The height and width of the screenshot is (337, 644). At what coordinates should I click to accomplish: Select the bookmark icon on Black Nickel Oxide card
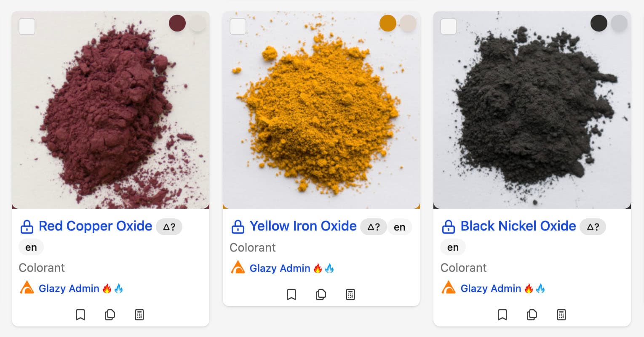502,314
